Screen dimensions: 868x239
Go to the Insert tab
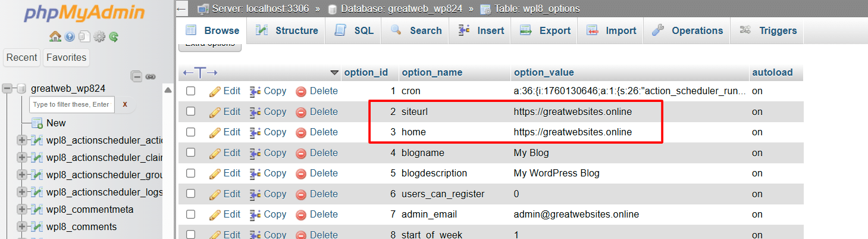(481, 30)
